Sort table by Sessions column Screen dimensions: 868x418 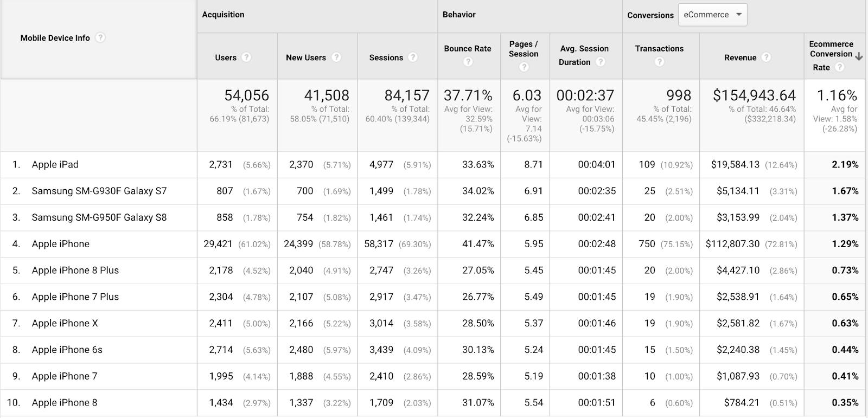tap(386, 57)
